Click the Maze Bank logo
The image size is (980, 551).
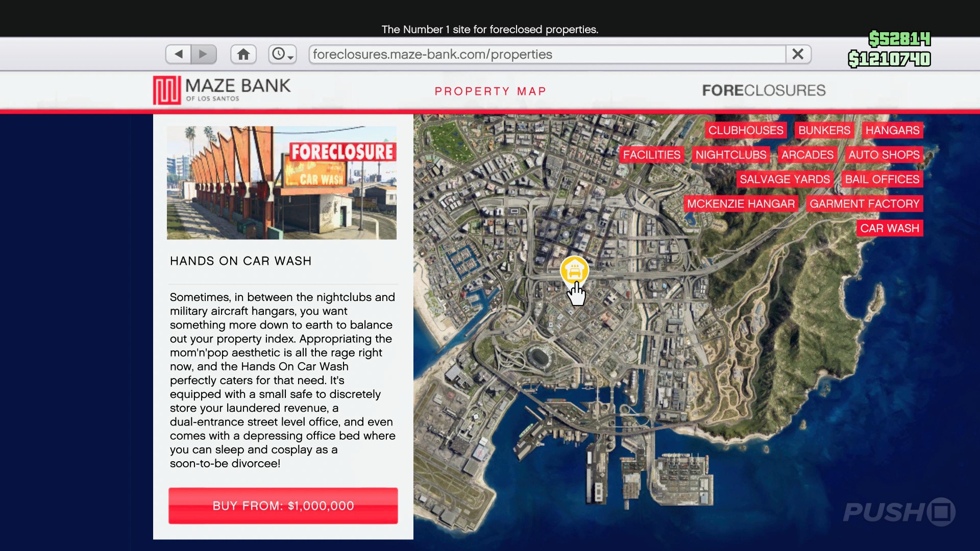tap(222, 90)
